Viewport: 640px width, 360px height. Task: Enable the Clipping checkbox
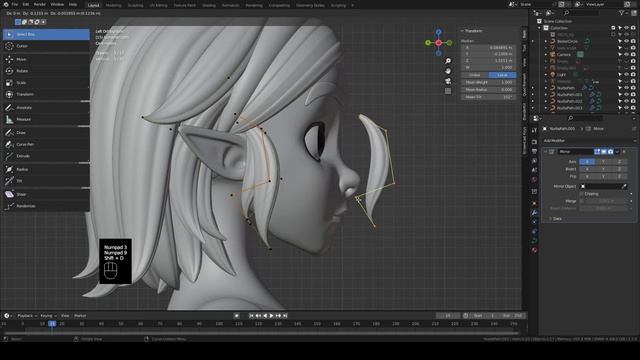click(x=582, y=194)
